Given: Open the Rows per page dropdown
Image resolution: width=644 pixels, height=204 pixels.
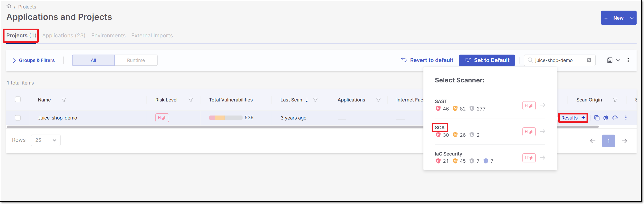Looking at the screenshot, I should (46, 140).
